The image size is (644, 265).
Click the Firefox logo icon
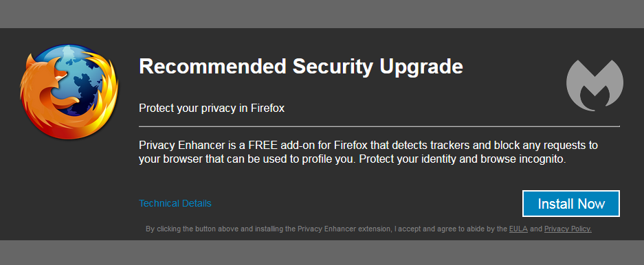click(x=69, y=92)
